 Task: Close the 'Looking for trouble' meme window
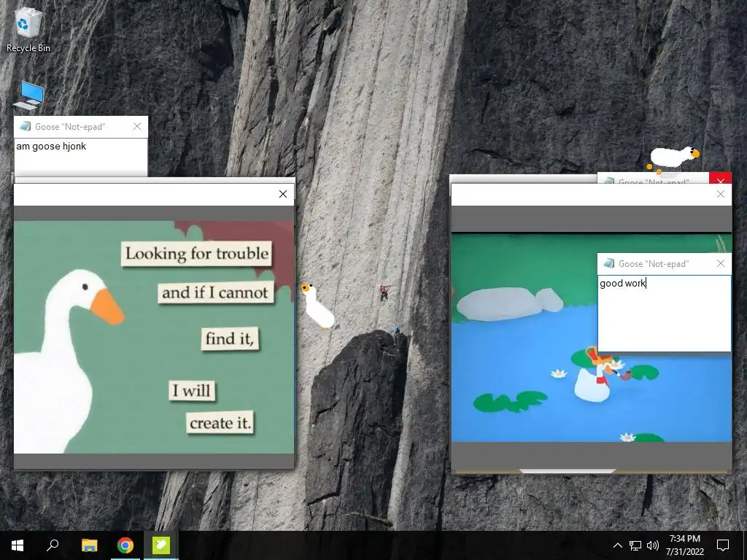point(283,194)
